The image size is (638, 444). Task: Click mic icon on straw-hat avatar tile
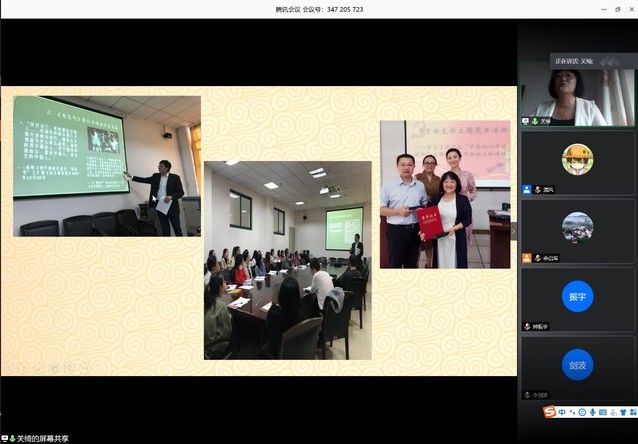(537, 189)
